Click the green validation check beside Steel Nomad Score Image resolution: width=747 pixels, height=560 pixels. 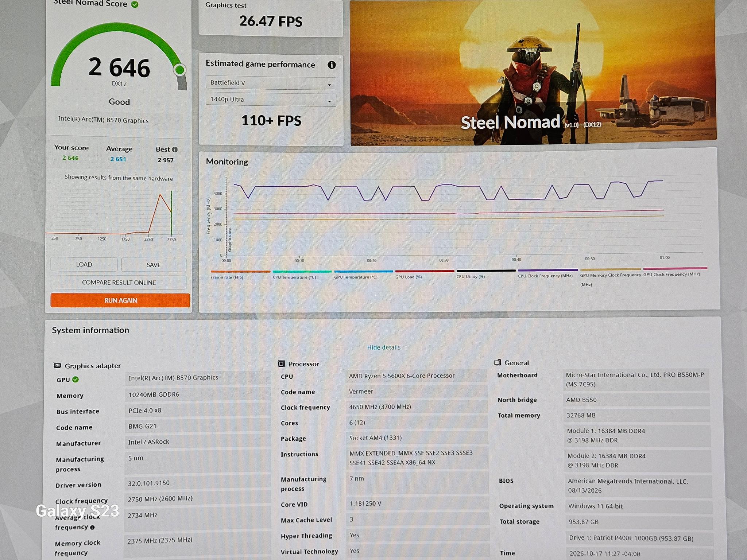135,4
